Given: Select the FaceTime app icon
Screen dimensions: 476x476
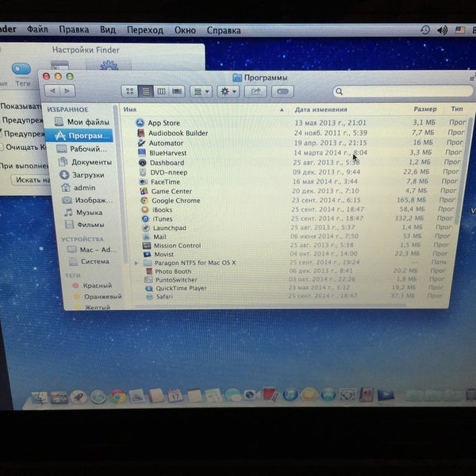Looking at the screenshot, I should click(x=143, y=182).
